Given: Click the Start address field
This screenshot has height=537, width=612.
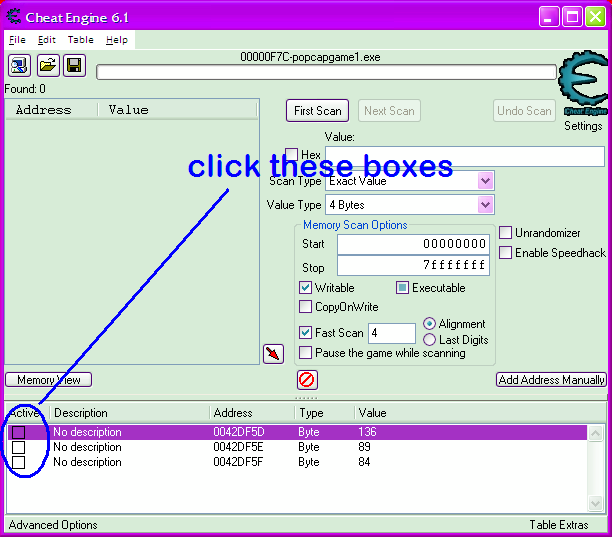Looking at the screenshot, I should (x=413, y=244).
